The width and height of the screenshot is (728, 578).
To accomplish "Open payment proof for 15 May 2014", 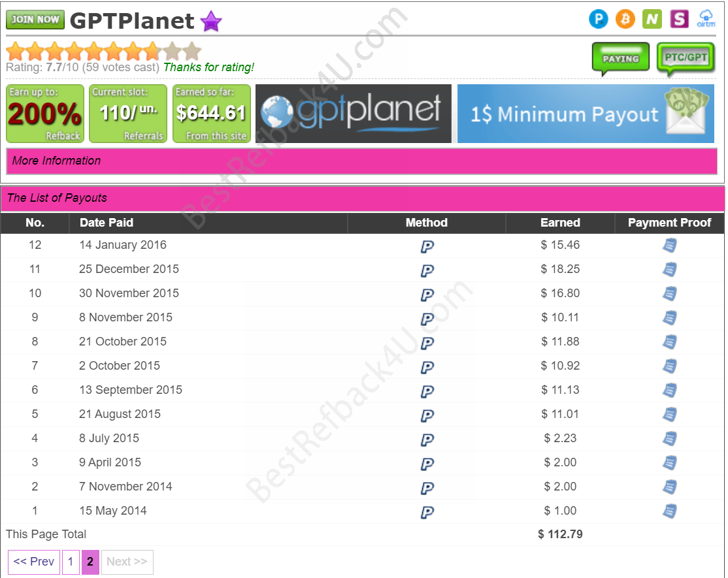I will coord(669,511).
